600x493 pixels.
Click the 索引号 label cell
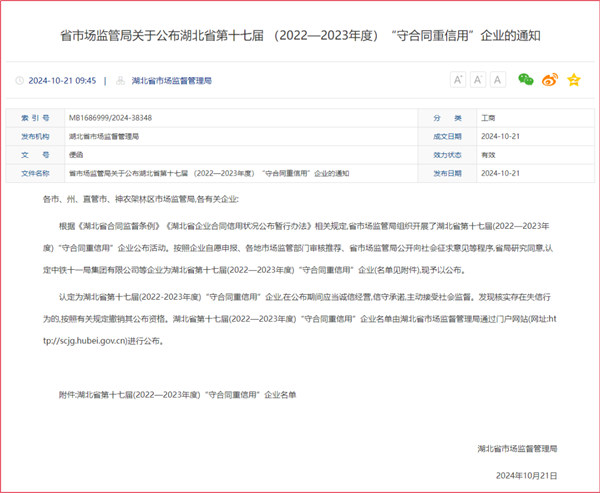click(x=35, y=118)
